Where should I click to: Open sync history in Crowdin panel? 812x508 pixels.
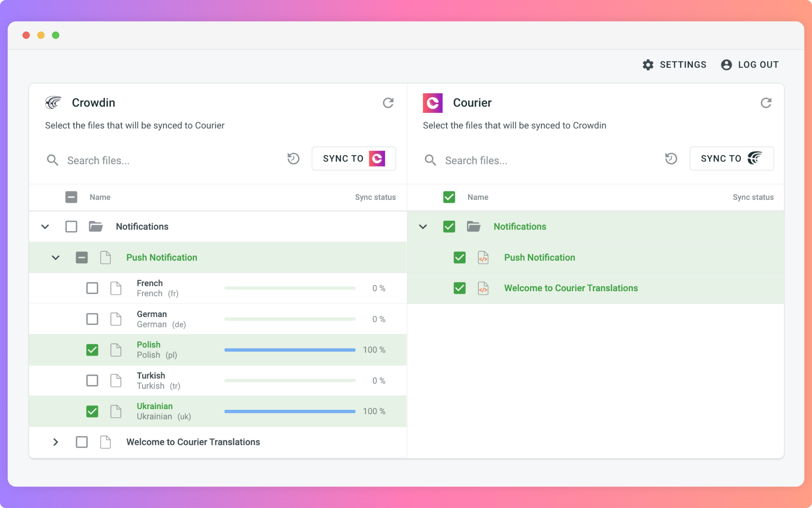click(293, 158)
